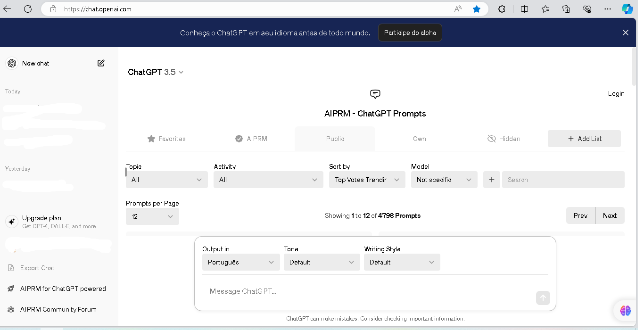Click the Add List button
This screenshot has height=330, width=644.
point(584,139)
